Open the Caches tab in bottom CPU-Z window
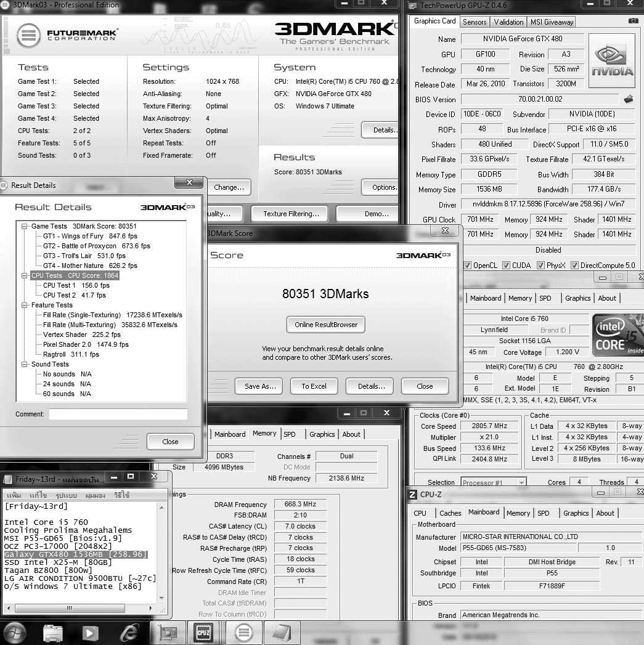Screen dimensions: 644x645 coord(450,513)
